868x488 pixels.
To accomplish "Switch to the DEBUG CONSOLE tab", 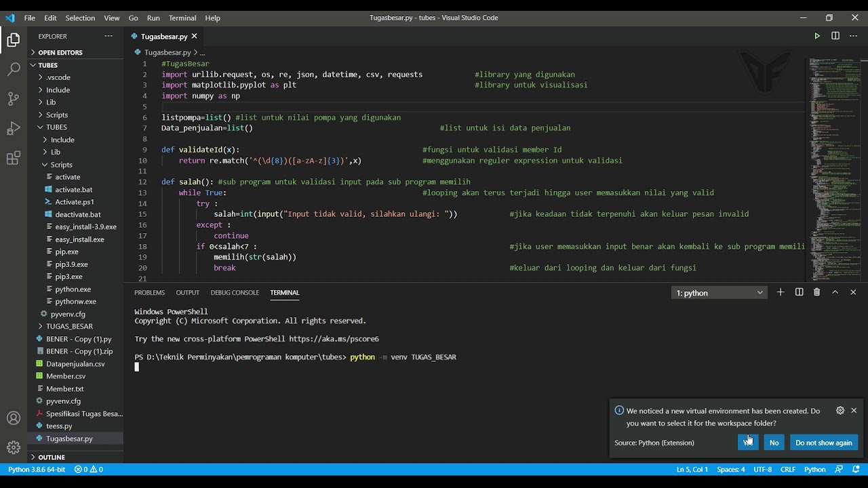I will coord(235,293).
